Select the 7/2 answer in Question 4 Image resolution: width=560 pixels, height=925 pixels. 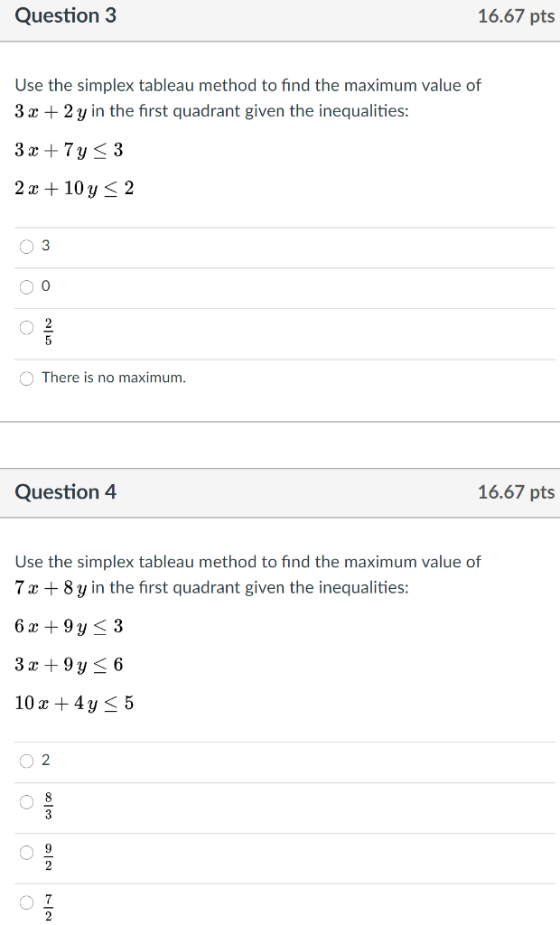26,902
